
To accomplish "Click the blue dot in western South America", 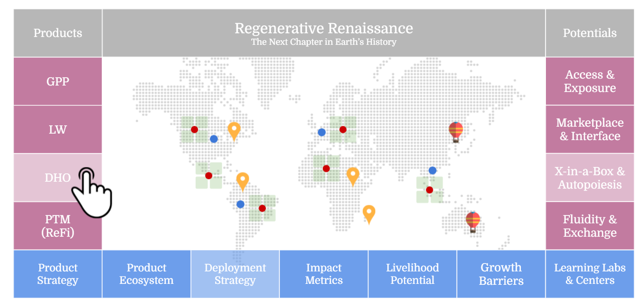I will point(240,204).
